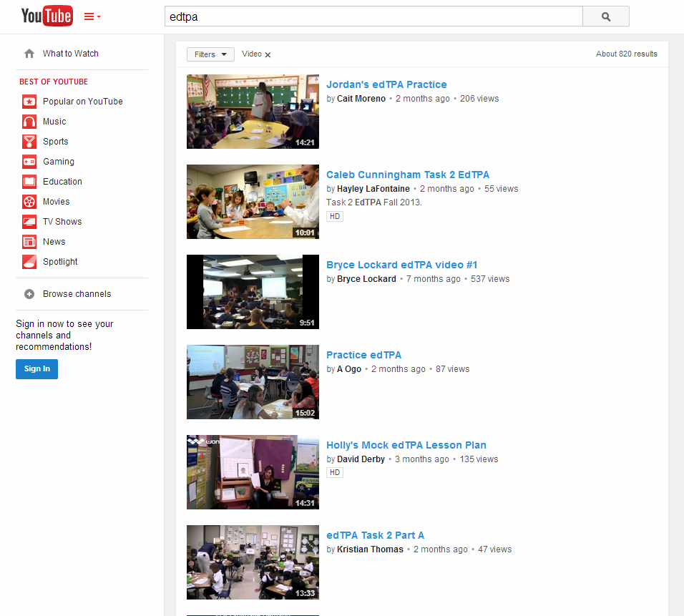Click the TV Shows screen icon

click(x=29, y=222)
